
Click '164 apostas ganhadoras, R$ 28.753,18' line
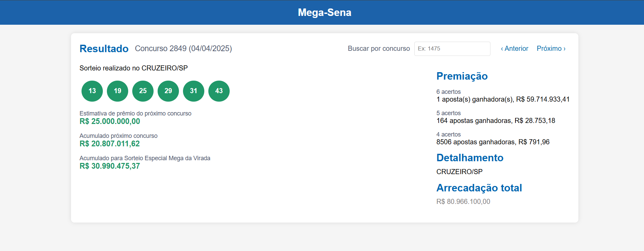(x=496, y=121)
